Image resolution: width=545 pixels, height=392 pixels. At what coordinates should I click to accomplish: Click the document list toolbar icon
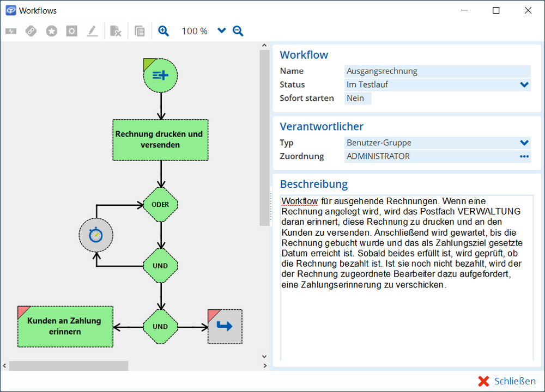pos(140,31)
